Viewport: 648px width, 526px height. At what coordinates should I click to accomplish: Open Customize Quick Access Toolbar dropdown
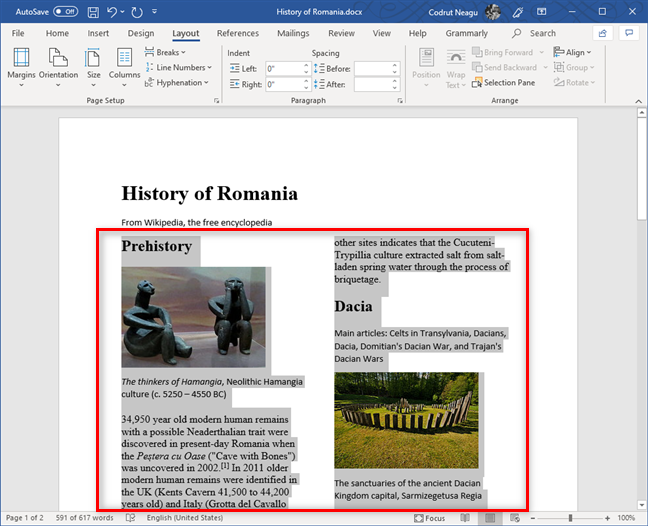click(x=154, y=12)
